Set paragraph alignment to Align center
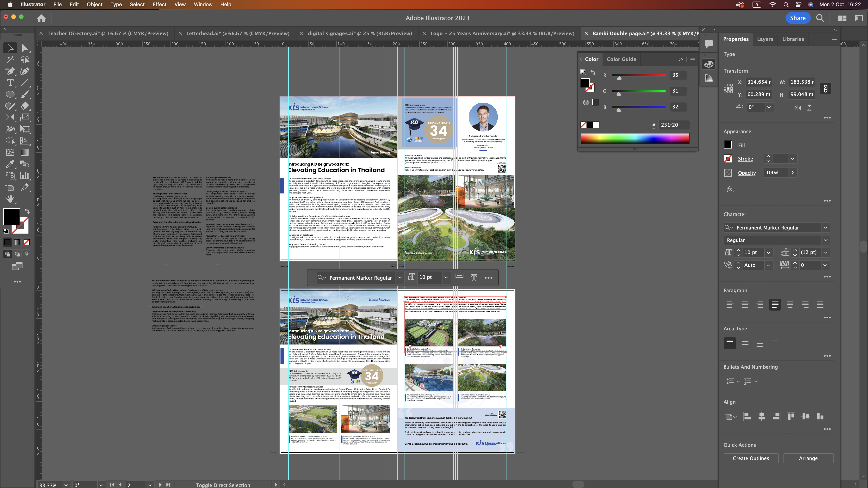Screen dimensions: 868x488 click(x=745, y=305)
